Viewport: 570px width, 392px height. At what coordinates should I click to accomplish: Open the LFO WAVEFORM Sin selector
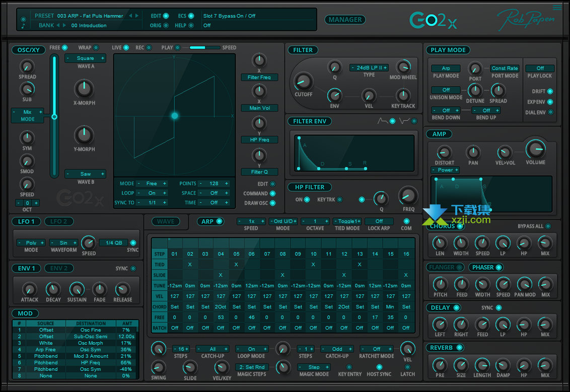coord(63,243)
